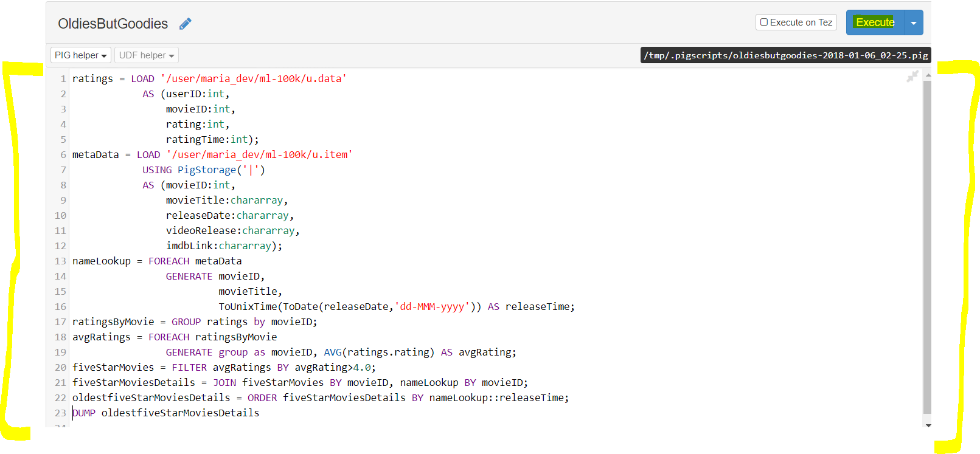Click the FILTER avgRatings line
Screen dimensions: 980x454
pyautogui.click(x=224, y=367)
